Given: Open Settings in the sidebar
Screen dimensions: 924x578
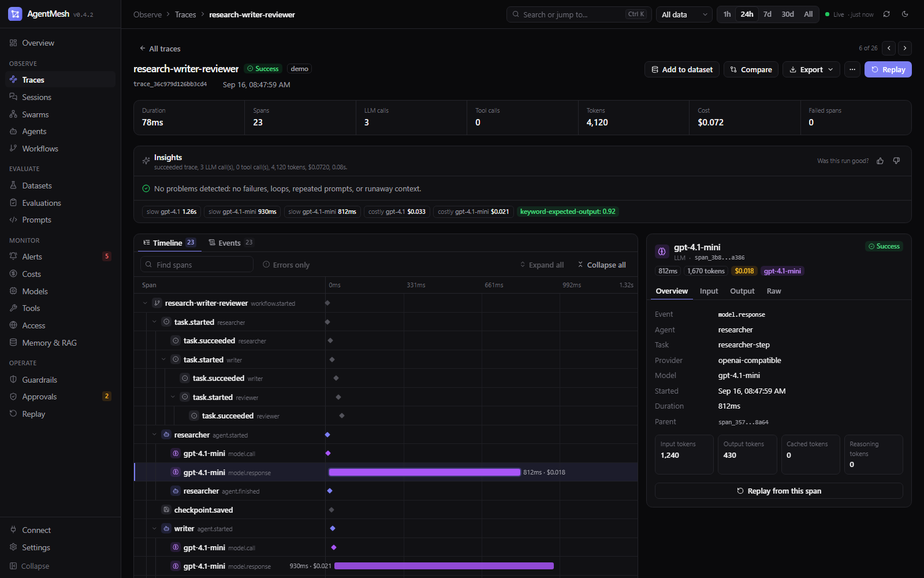Looking at the screenshot, I should pos(61,547).
